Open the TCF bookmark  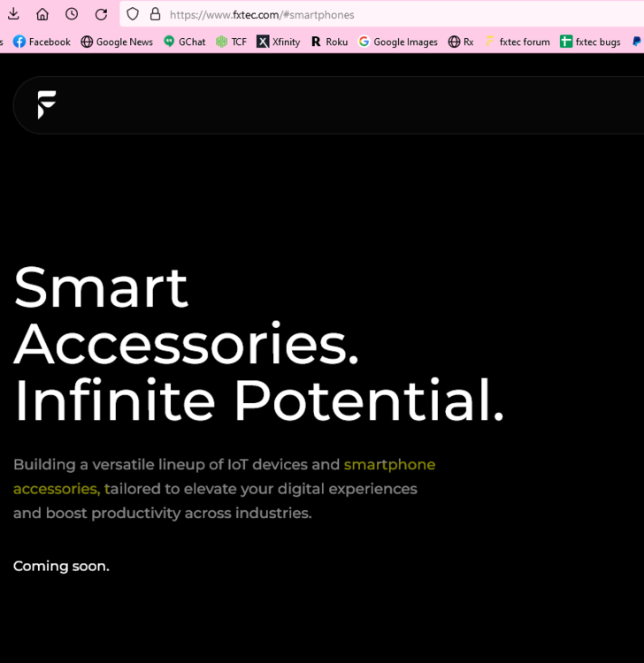tap(232, 42)
